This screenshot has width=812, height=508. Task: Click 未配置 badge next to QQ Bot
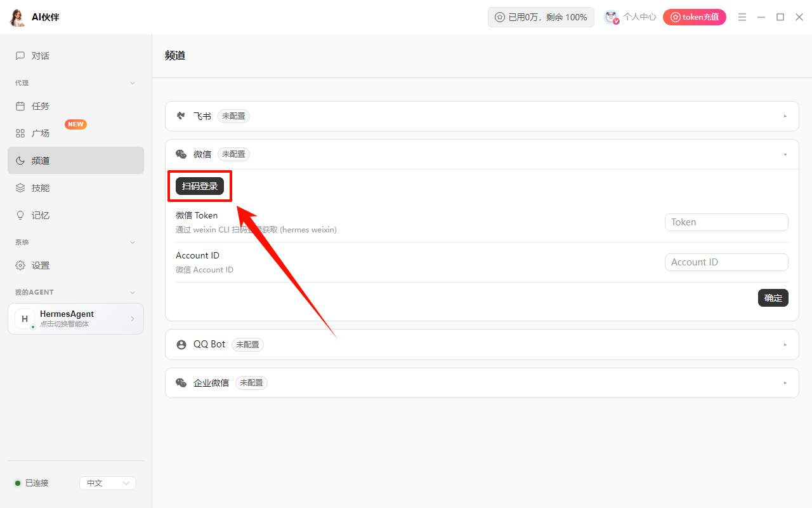click(x=247, y=345)
